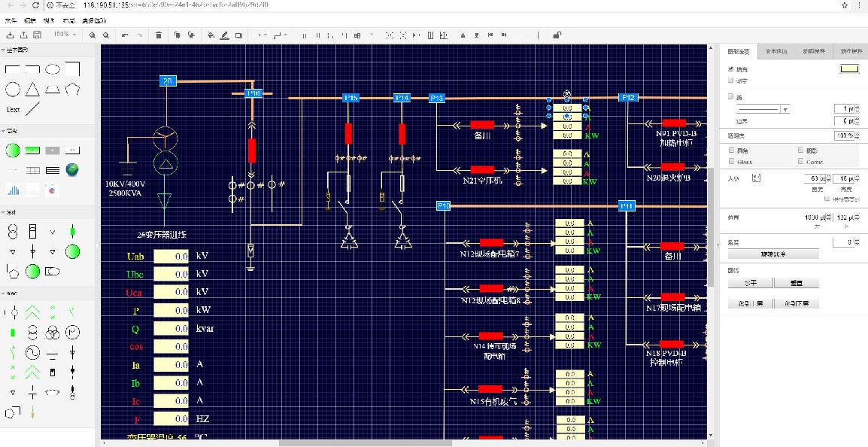Click the undo arrow in toolbar
The width and height of the screenshot is (868, 447).
coord(125,35)
